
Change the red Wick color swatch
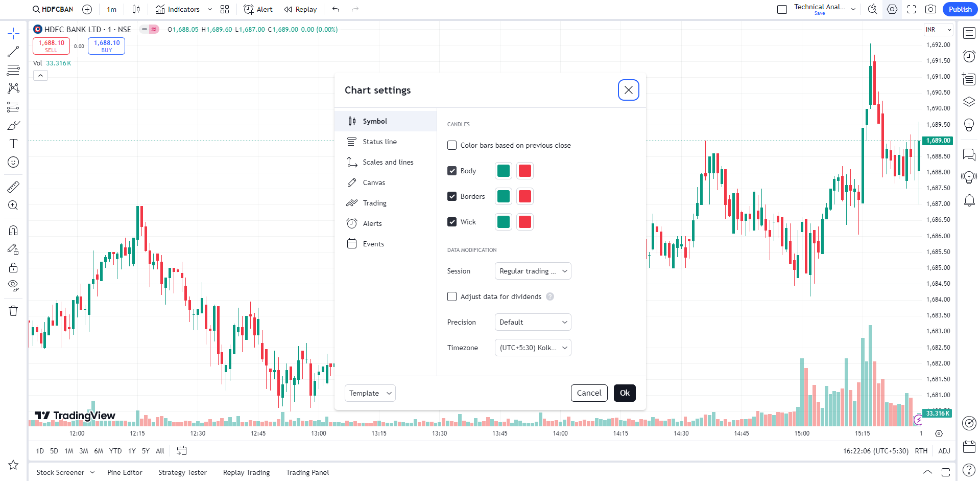(x=524, y=222)
